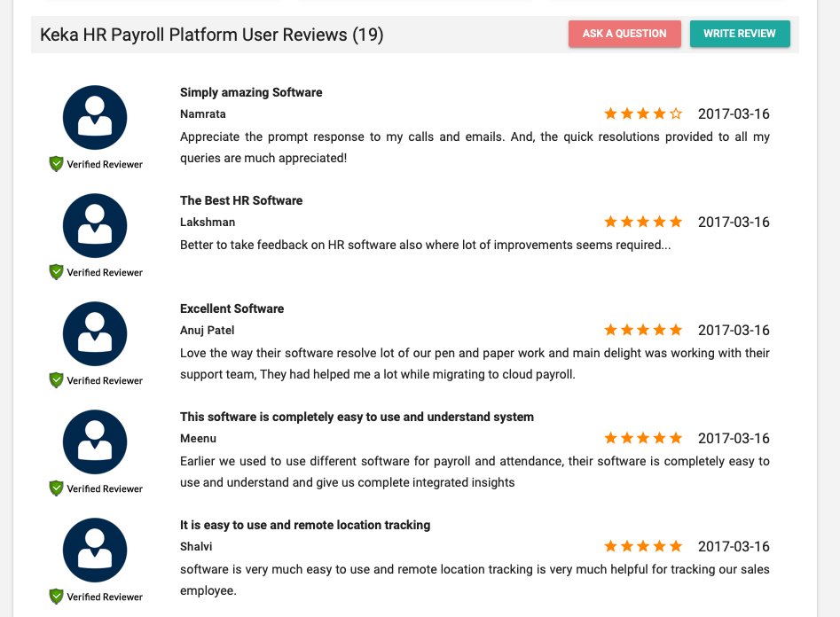Click the Keka HR Payroll Platform User Reviews heading
The height and width of the screenshot is (617, 840).
(212, 35)
